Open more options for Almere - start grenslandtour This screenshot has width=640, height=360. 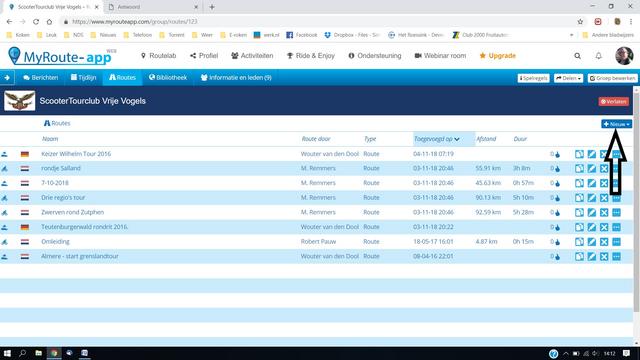point(616,257)
